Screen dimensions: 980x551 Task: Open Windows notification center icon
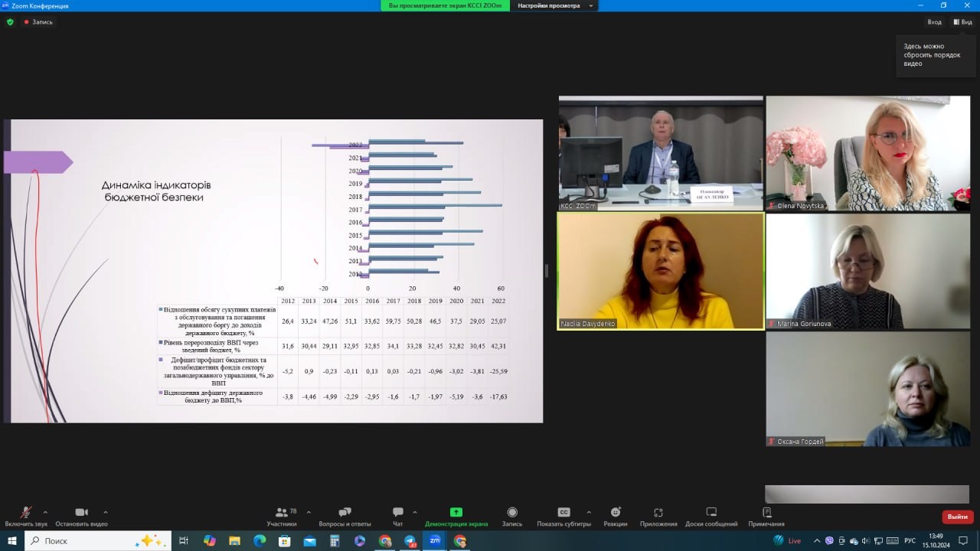[x=963, y=541]
